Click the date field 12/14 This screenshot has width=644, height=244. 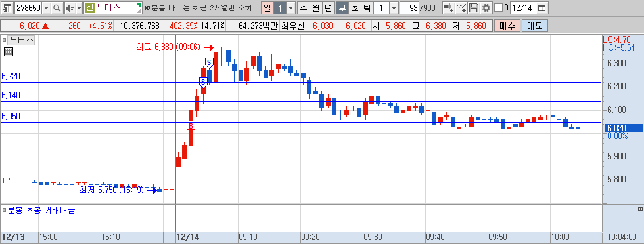523,7
